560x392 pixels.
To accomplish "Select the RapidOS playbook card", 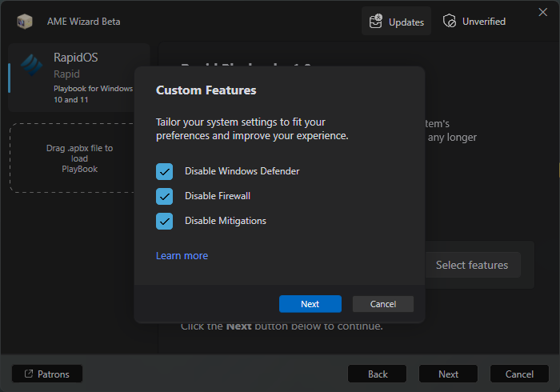I will (x=71, y=78).
